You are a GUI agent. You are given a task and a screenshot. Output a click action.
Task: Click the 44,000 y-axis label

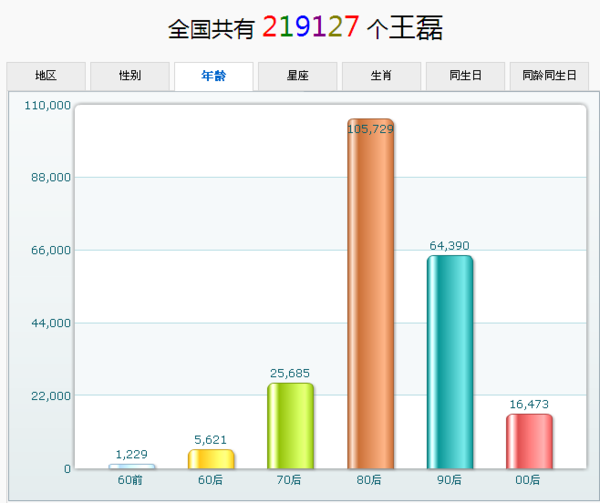[x=51, y=323]
